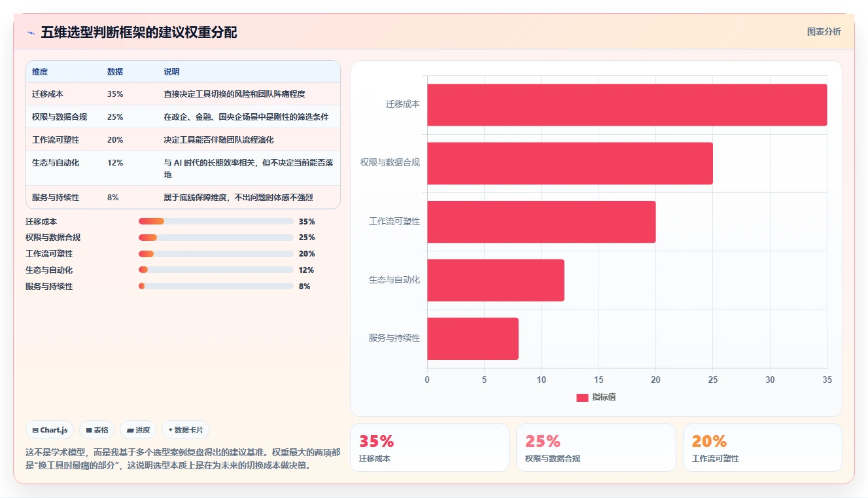
Task: Open the 20% 工作流可塑性 data card
Action: click(x=763, y=448)
